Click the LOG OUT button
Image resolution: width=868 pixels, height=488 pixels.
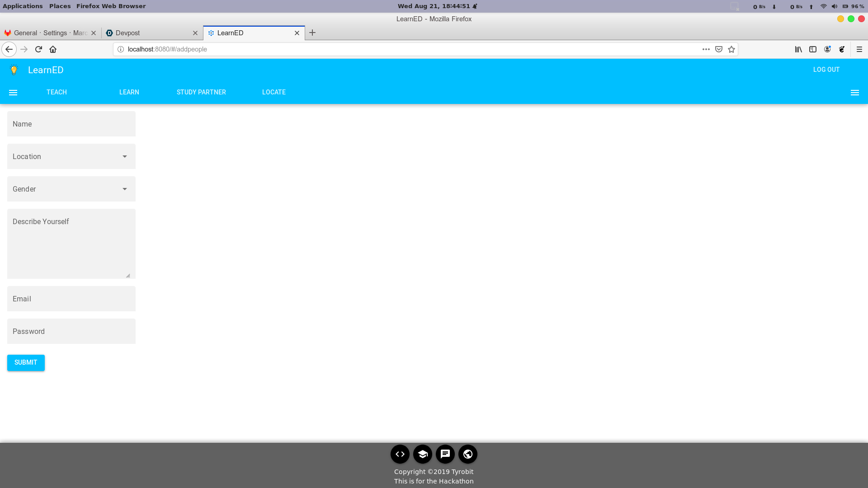click(826, 70)
